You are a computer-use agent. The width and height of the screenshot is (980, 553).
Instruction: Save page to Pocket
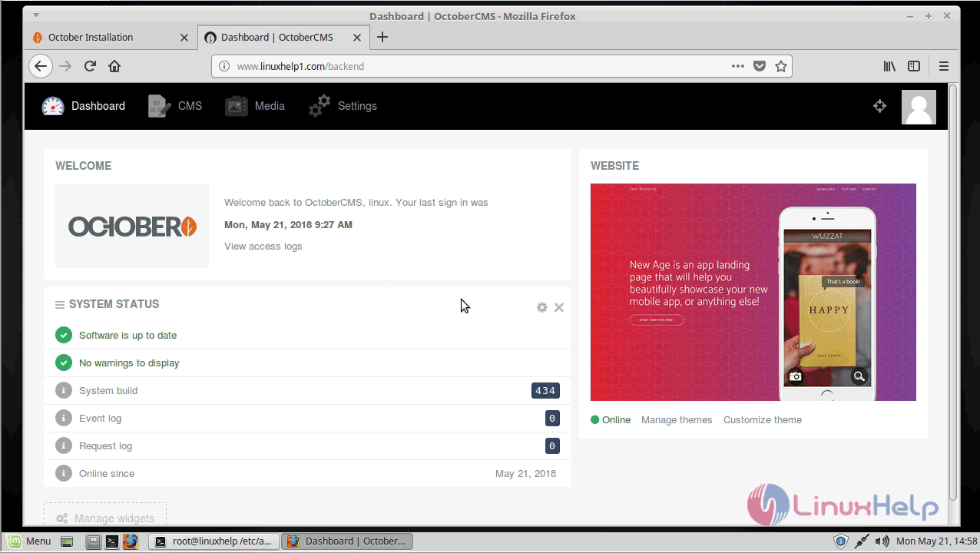point(760,66)
